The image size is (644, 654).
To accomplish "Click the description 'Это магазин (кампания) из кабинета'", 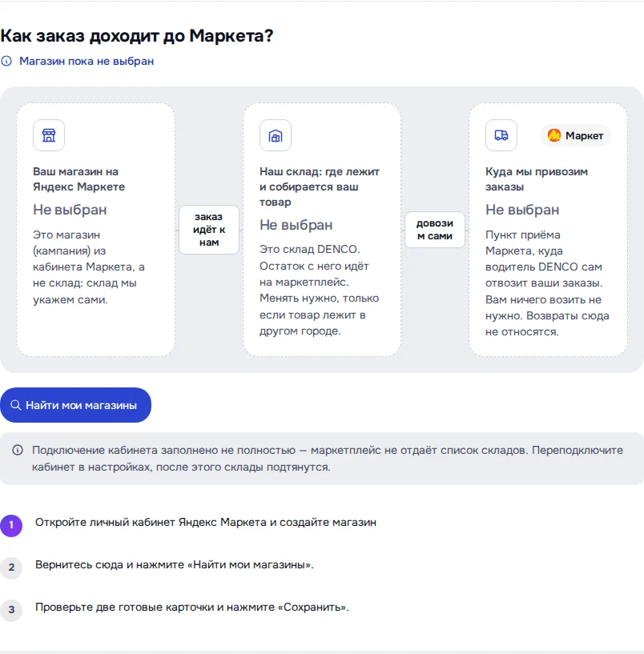I will (89, 267).
